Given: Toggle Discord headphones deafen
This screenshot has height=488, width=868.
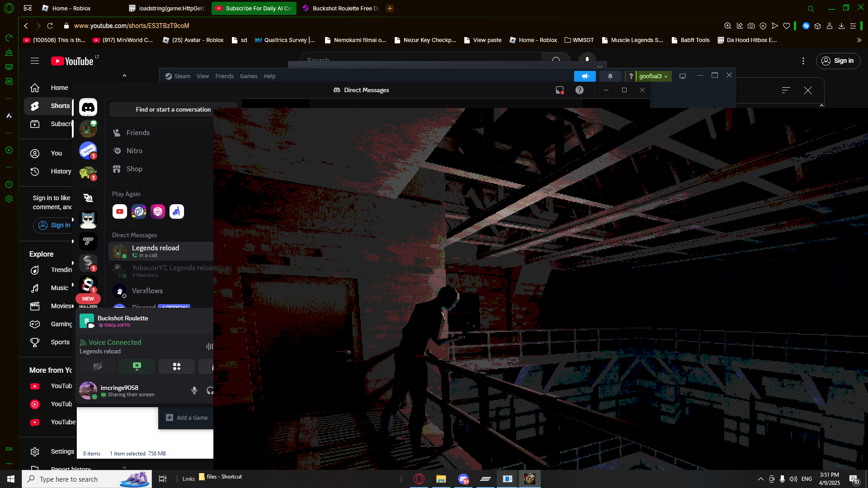Looking at the screenshot, I should (210, 390).
